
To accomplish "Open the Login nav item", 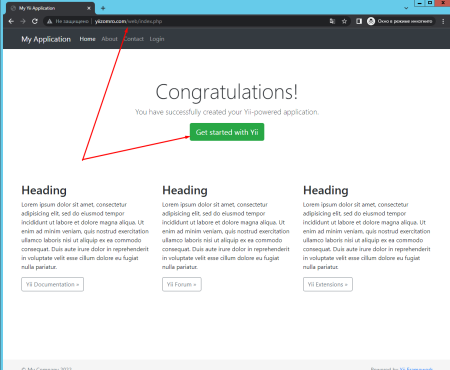I will tap(157, 39).
